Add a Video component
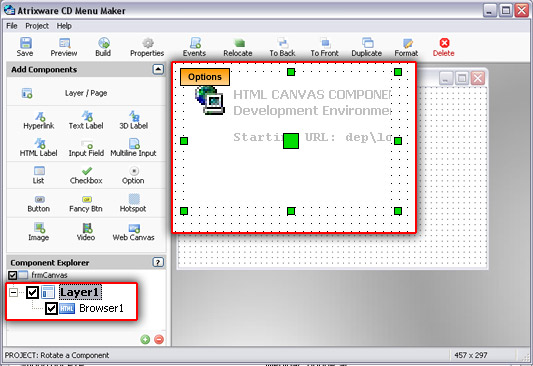The height and width of the screenshot is (366, 533). click(86, 232)
